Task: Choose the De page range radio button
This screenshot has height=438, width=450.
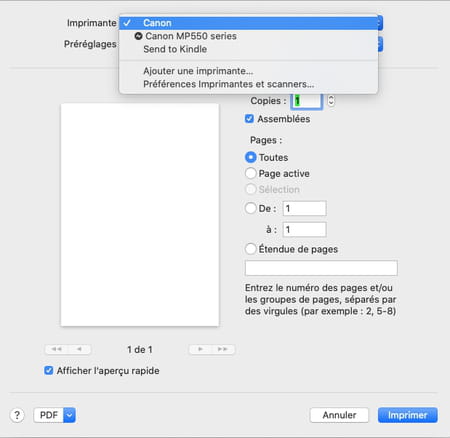Action: pyautogui.click(x=251, y=208)
